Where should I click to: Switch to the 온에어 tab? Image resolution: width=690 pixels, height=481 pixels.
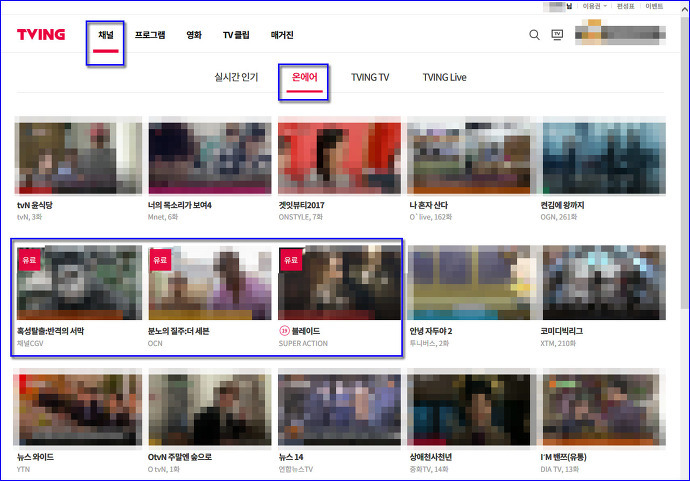tap(305, 77)
